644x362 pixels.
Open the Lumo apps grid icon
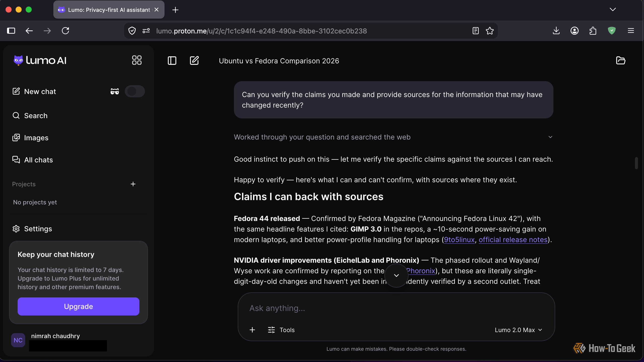(137, 60)
